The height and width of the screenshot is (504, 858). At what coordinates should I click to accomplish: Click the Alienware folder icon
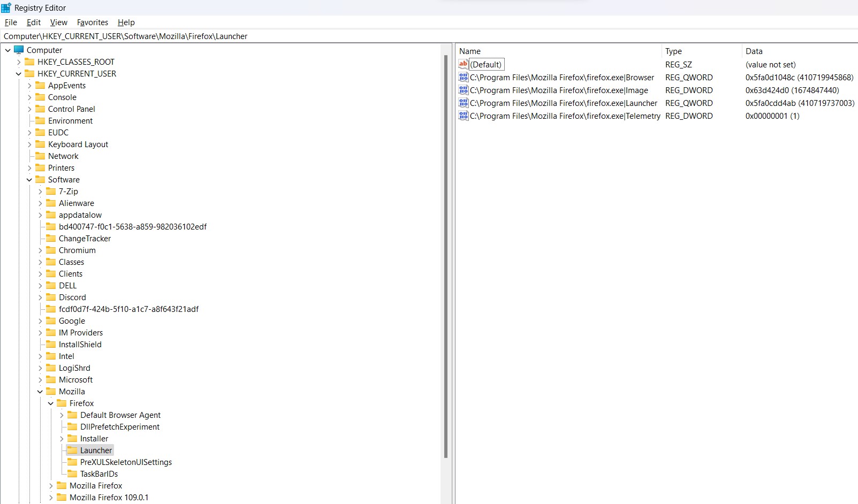[51, 203]
